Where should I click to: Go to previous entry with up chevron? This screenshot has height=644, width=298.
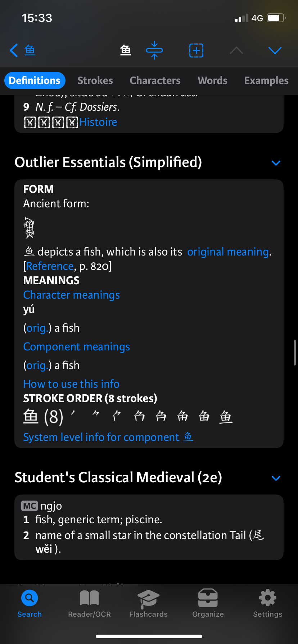pos(236,50)
